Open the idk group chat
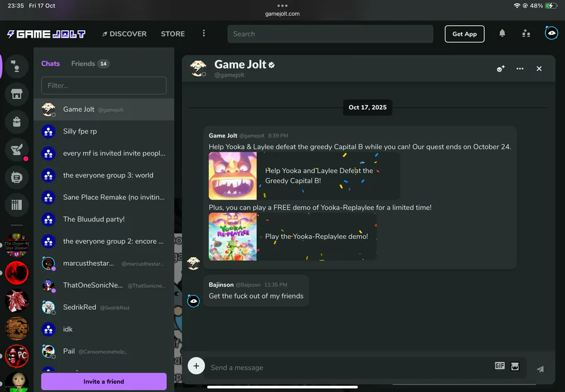Image resolution: width=565 pixels, height=392 pixels. click(x=104, y=329)
